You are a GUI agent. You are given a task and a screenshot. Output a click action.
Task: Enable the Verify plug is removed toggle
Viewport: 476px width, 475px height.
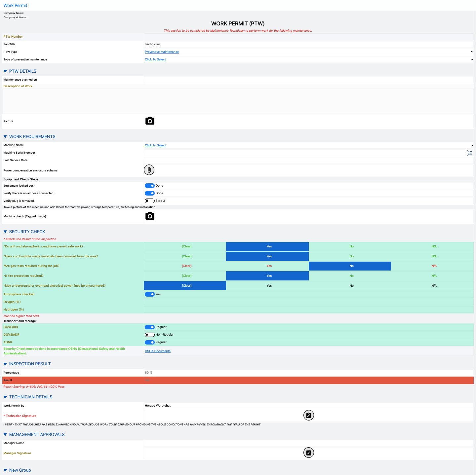150,201
